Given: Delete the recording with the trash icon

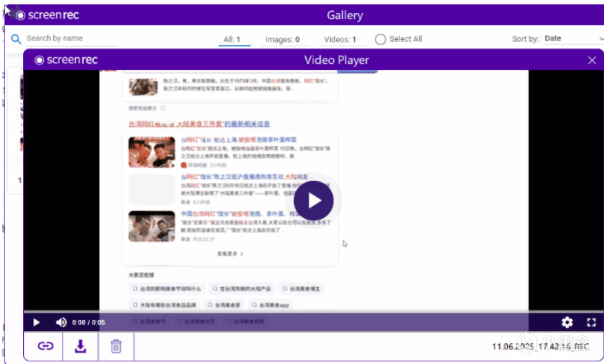Looking at the screenshot, I should pos(116,346).
